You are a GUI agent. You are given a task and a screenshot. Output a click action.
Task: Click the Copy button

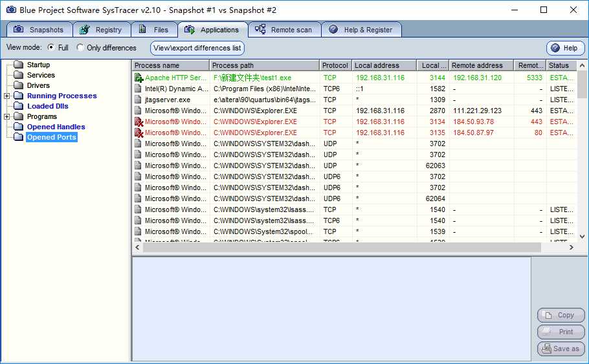(561, 316)
